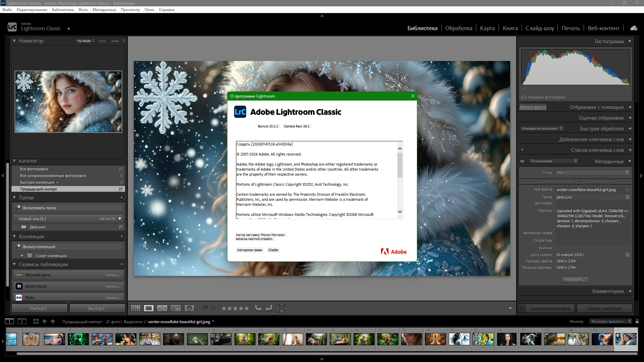Screen dimensions: 644x362
Task: Expand the Смарт-коллекции tree item
Action: tap(22, 256)
